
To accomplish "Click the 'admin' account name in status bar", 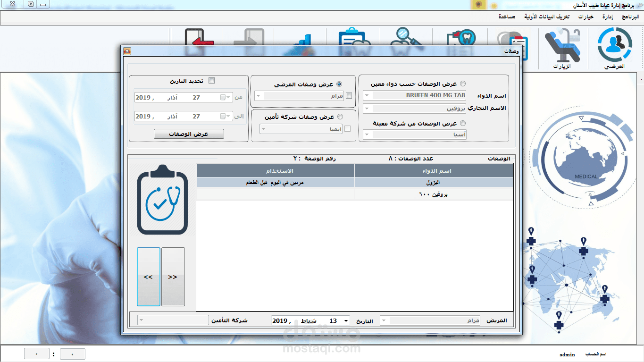I will (567, 354).
